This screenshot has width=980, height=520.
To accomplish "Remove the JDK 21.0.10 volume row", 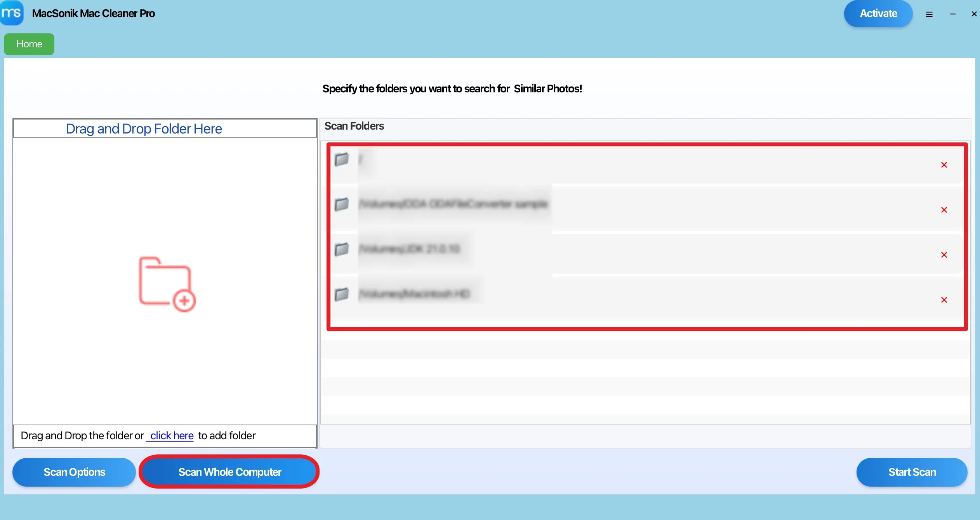I will coord(944,255).
